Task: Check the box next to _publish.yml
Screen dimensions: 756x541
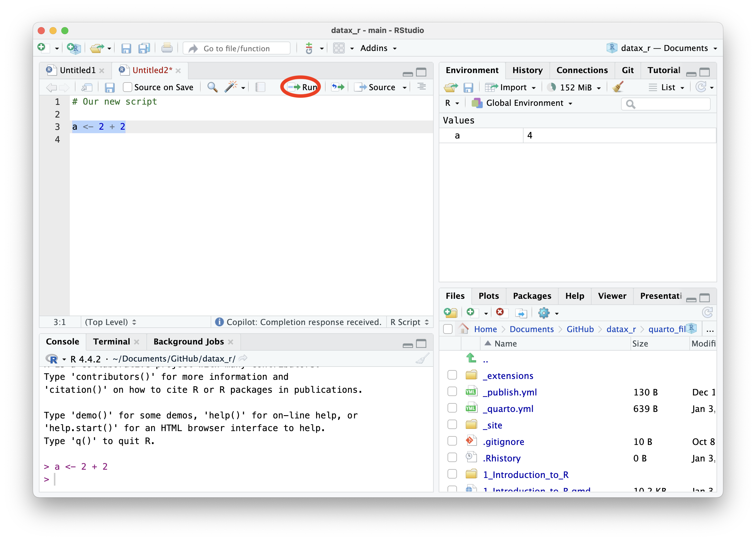Action: tap(452, 392)
